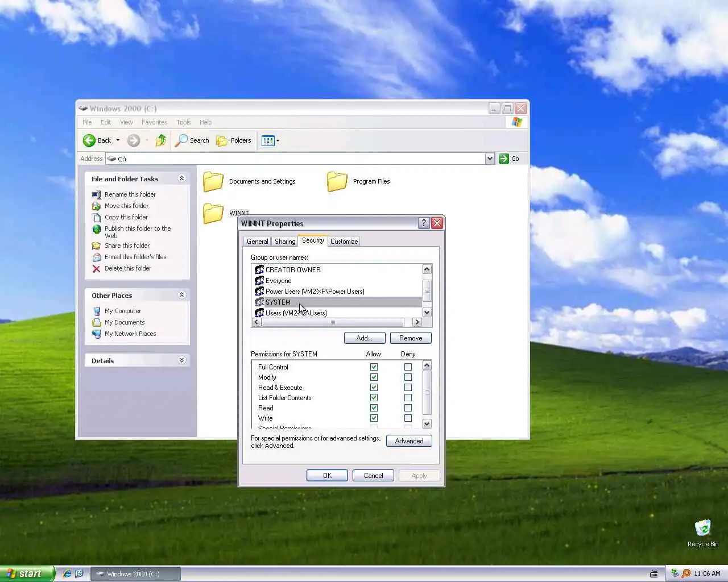This screenshot has height=582, width=728.
Task: Click Share this folder task icon
Action: 97,246
